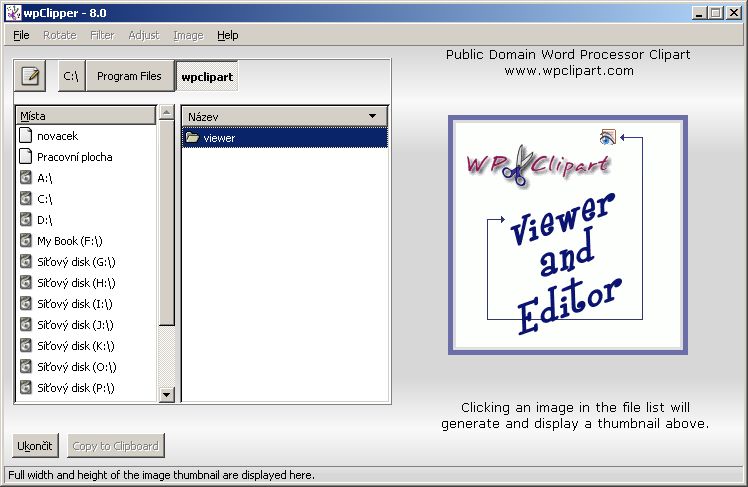Select the C:\ drive icon in places
This screenshot has width=748, height=487.
26,199
